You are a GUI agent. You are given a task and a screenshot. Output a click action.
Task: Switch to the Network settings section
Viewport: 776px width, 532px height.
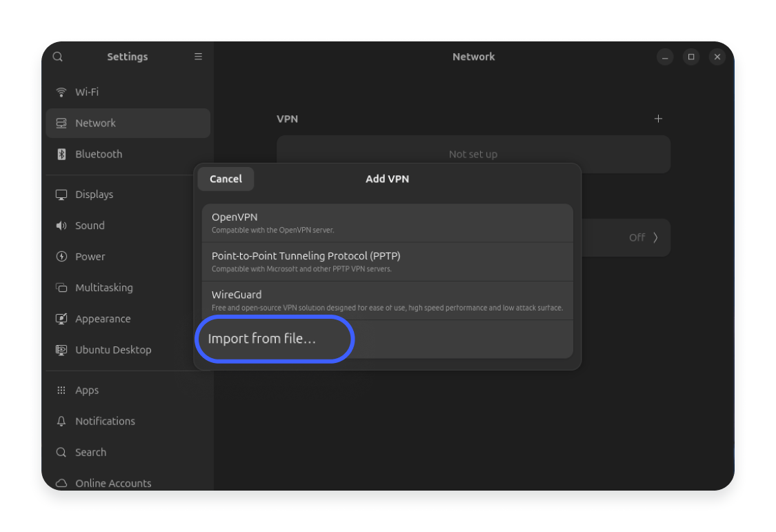[x=95, y=123]
